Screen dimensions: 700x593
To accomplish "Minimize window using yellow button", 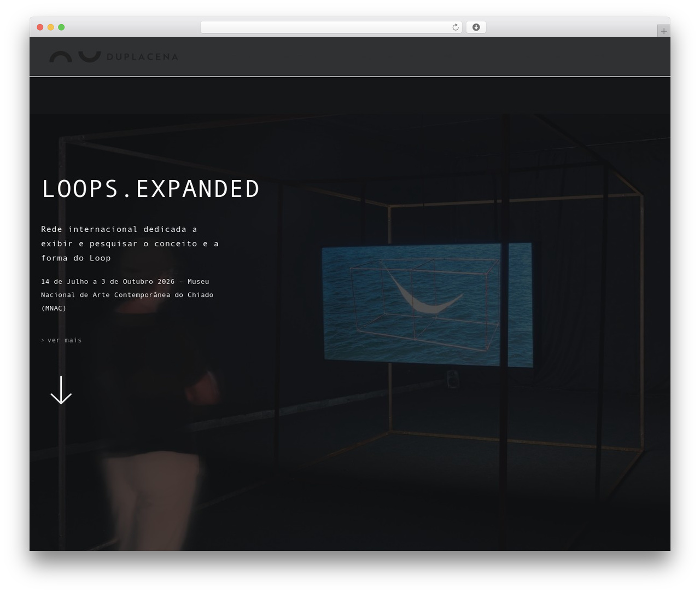I will tap(50, 27).
